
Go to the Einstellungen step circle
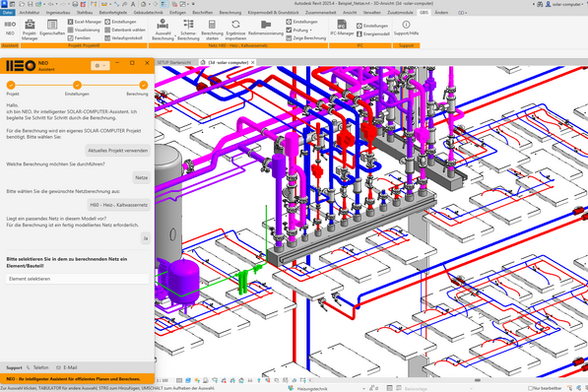(x=77, y=85)
